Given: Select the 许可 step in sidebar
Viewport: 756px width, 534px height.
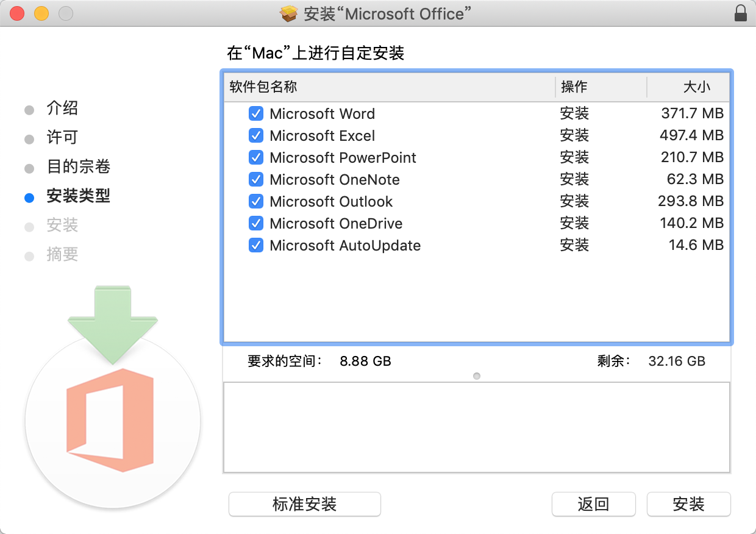Looking at the screenshot, I should tap(63, 138).
